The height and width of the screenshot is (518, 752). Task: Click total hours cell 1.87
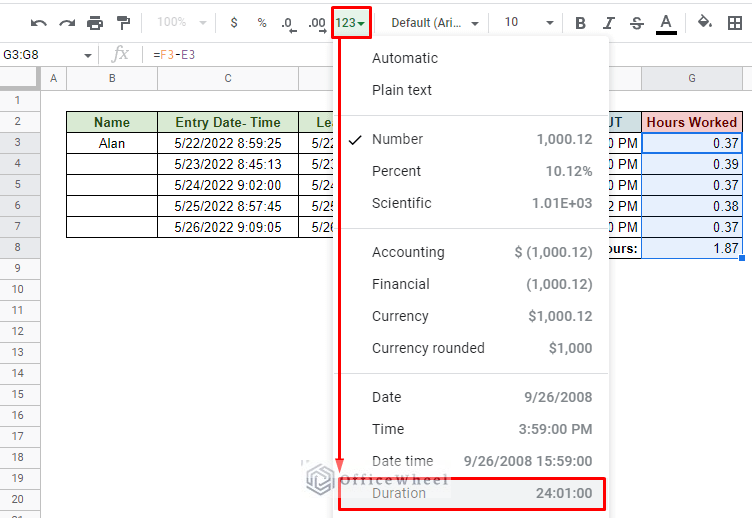692,248
